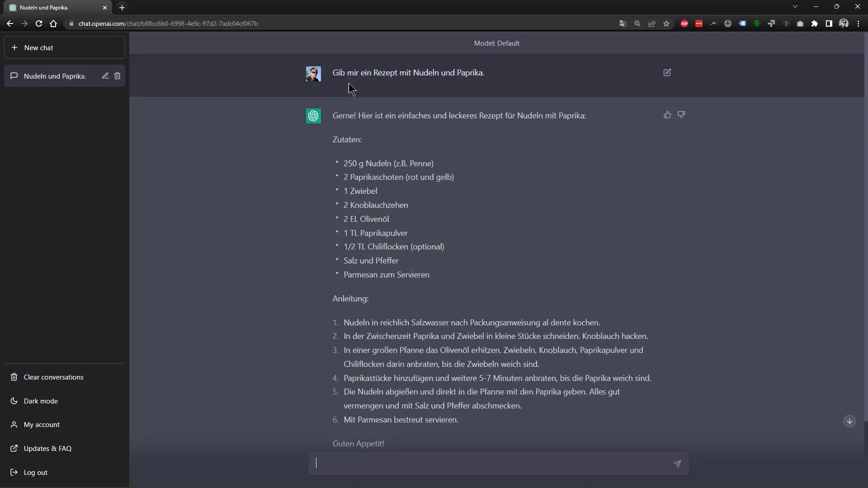
Task: Click the user avatar icon on message
Action: (x=313, y=73)
